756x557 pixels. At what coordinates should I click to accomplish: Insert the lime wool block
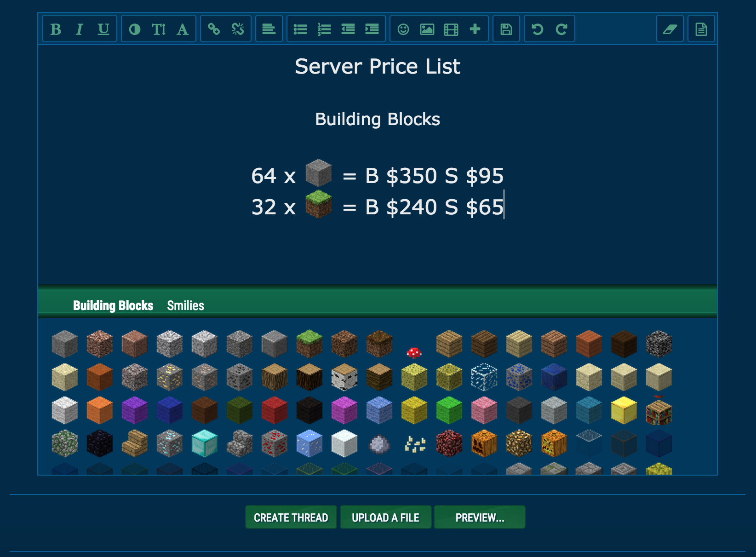point(449,410)
